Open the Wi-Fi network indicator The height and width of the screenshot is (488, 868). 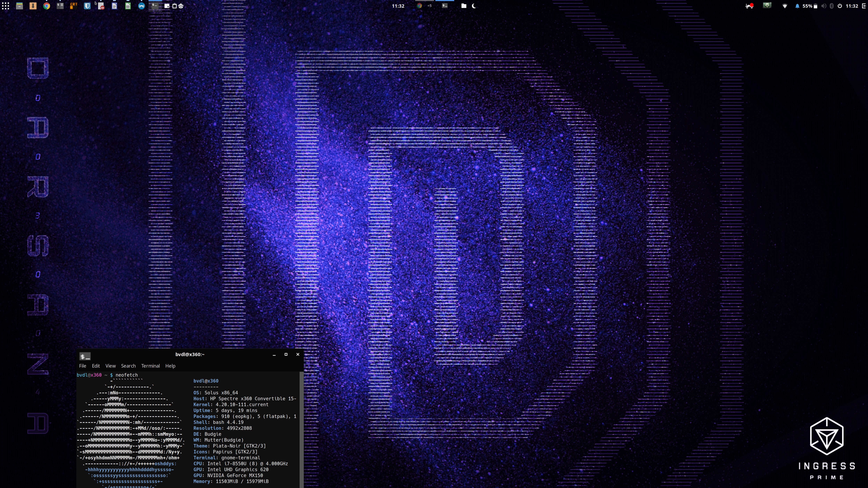785,6
